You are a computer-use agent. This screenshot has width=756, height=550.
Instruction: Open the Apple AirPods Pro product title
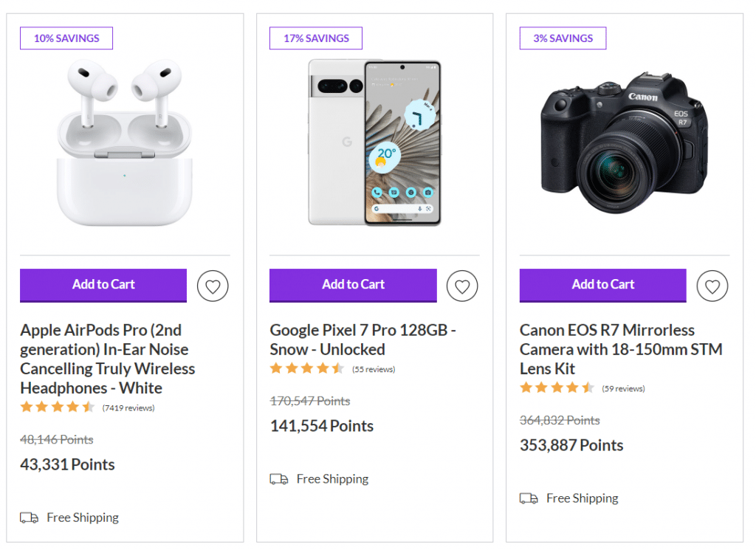point(107,359)
